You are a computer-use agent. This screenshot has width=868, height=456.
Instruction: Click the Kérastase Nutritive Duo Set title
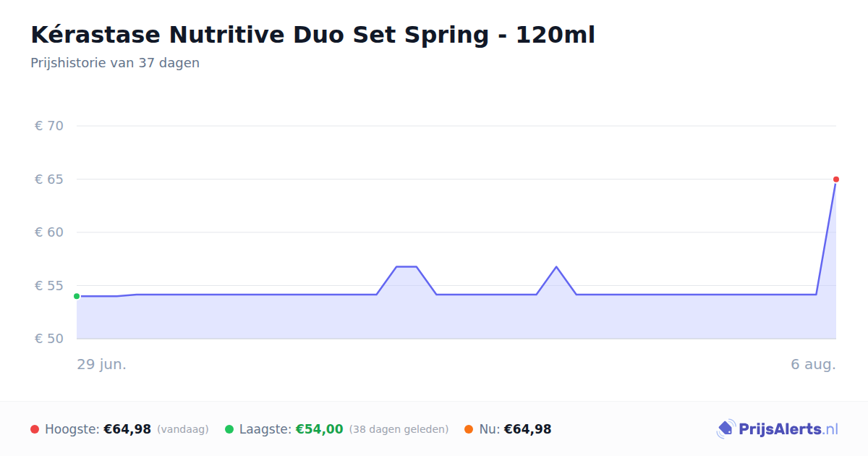312,35
